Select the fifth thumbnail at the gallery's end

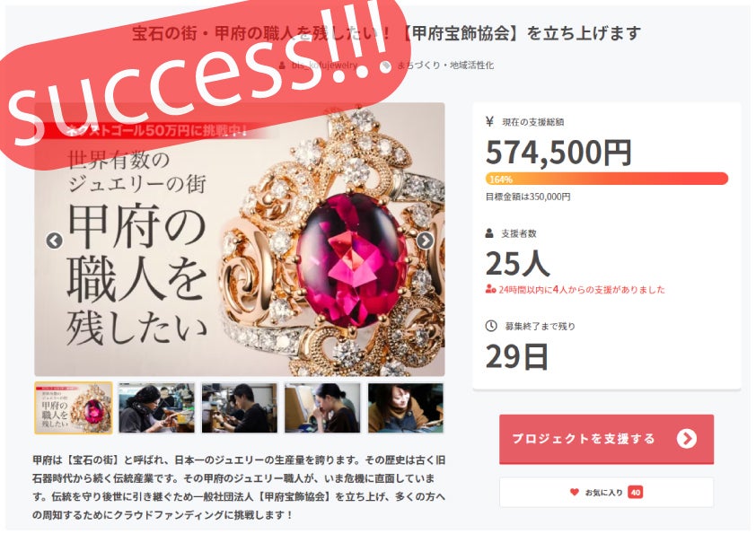click(406, 407)
